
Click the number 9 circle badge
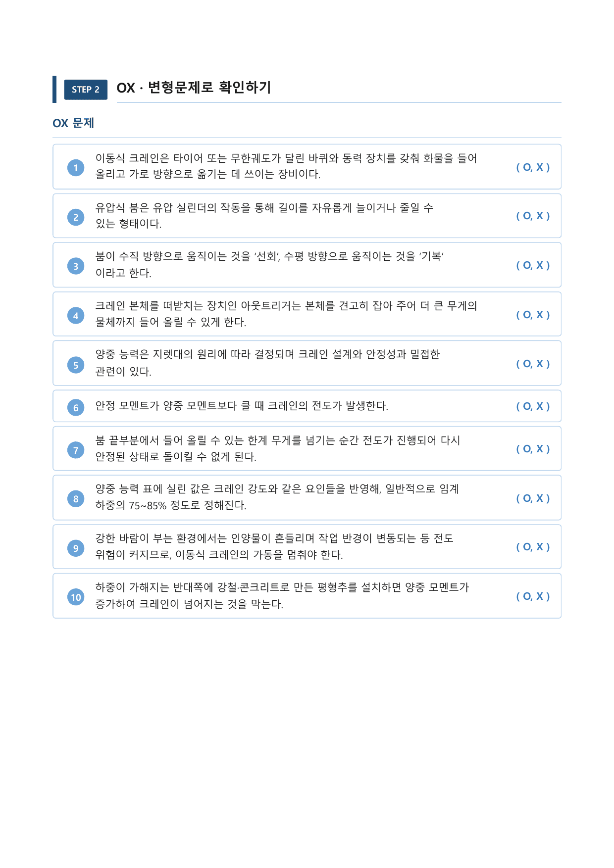[76, 548]
